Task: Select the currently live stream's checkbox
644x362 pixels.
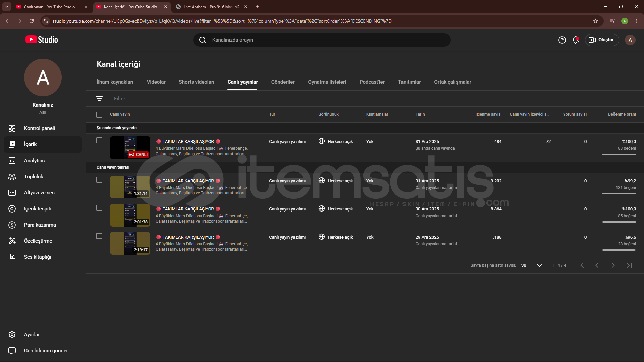Action: (99, 141)
